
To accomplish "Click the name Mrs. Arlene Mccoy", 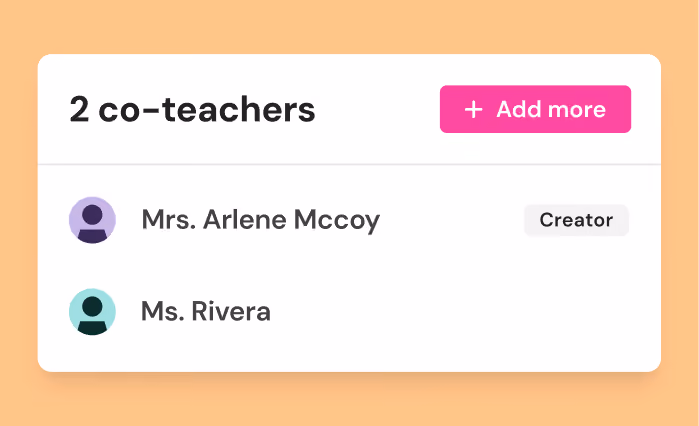I will [x=261, y=220].
